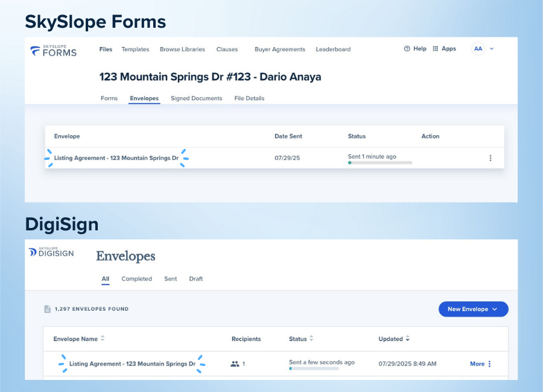
Task: Open the Leaderboard nav item
Action: click(333, 49)
